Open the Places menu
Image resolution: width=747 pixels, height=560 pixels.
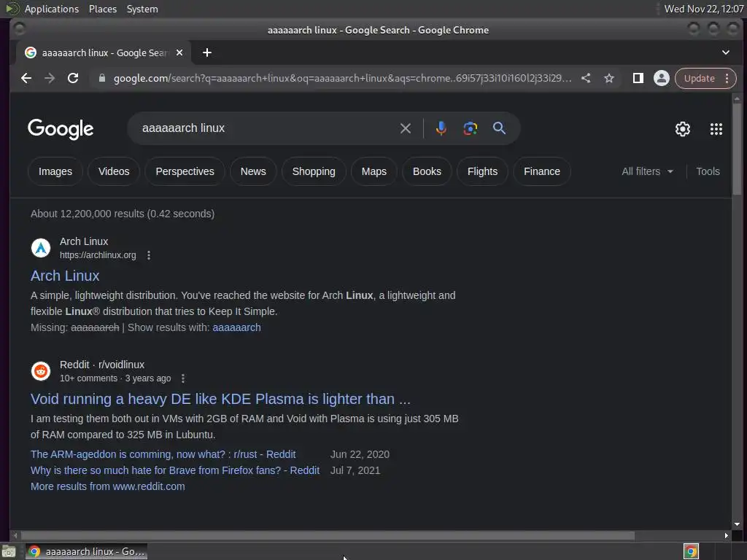tap(103, 9)
